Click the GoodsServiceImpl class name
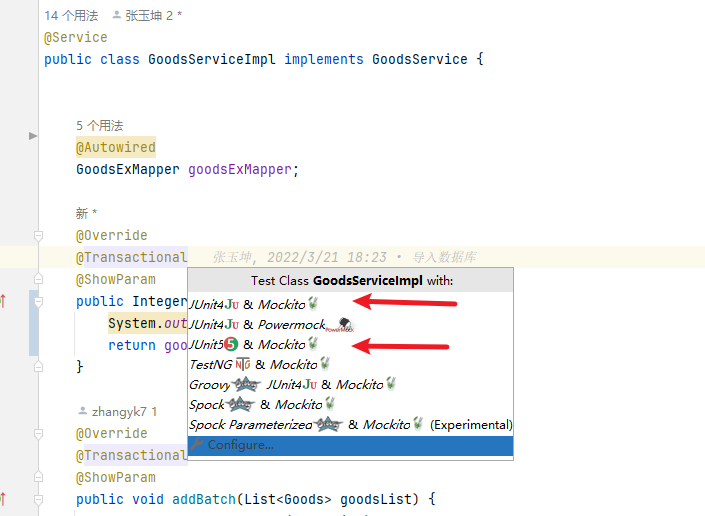Viewport: 705px width, 516px height. 211,59
